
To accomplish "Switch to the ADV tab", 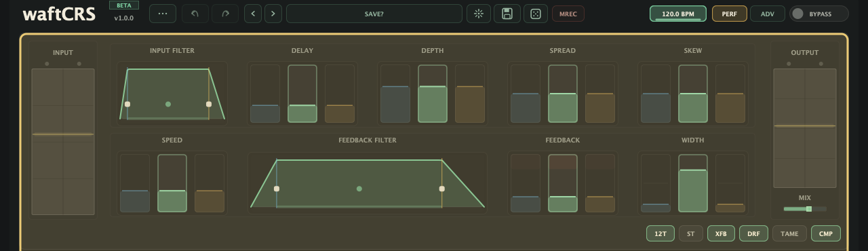I will coord(768,14).
